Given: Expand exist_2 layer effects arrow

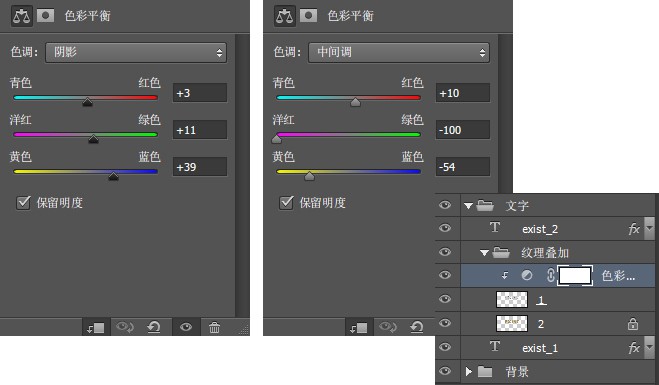Looking at the screenshot, I should (x=649, y=228).
